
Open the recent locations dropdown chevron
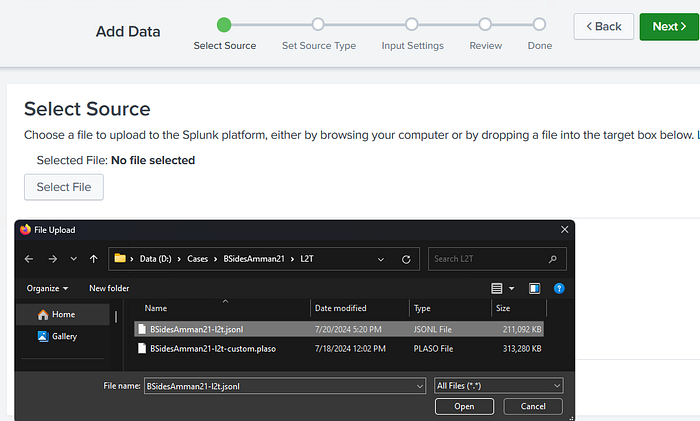coord(74,259)
